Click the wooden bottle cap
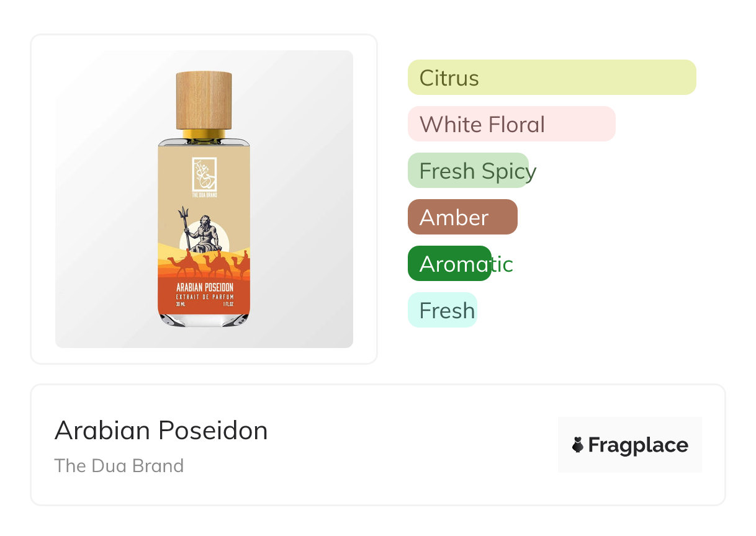 [x=204, y=99]
